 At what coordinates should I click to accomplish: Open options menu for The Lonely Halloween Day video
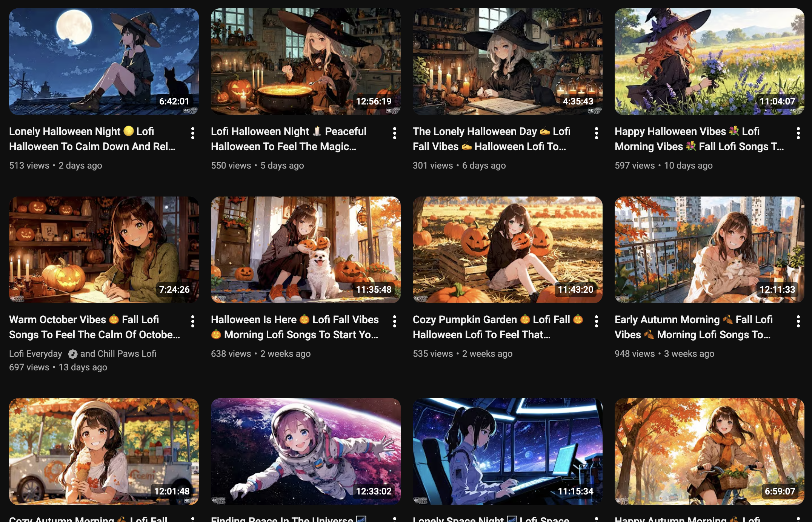(x=597, y=133)
